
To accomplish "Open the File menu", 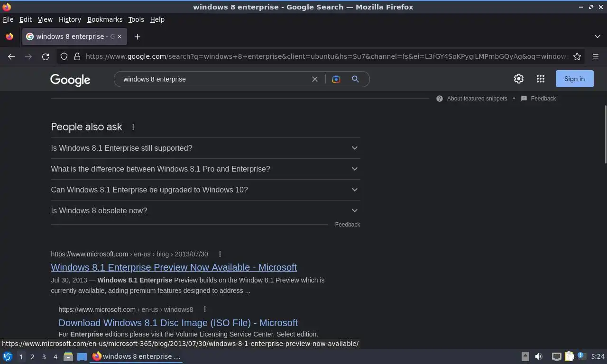I will tap(8, 19).
